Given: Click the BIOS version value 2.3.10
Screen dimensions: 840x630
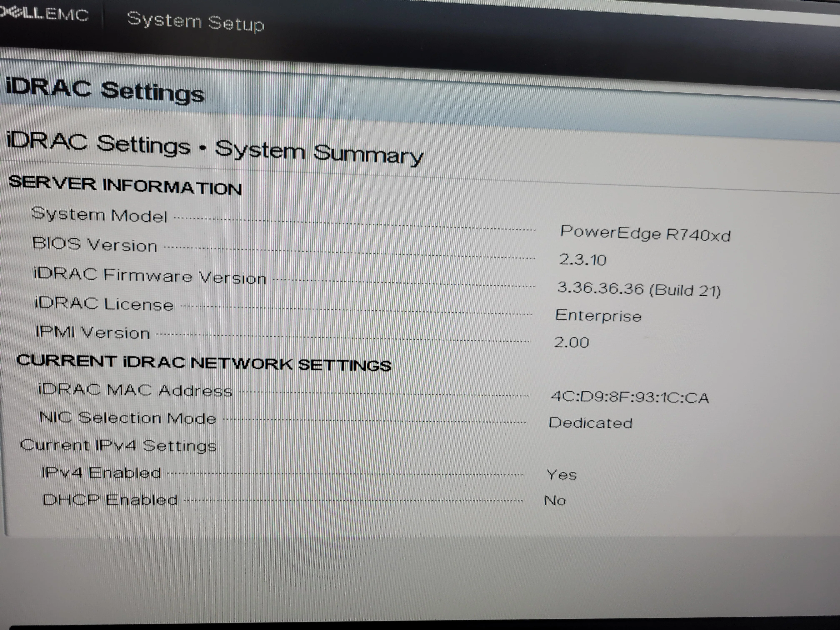Looking at the screenshot, I should click(582, 260).
